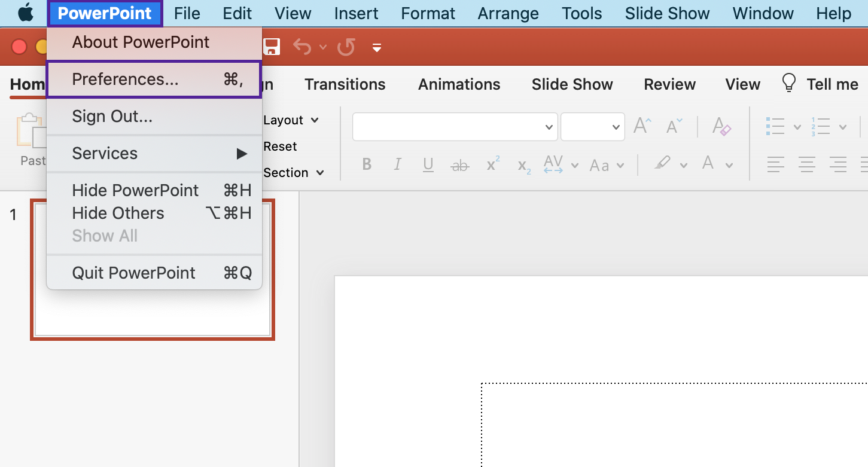Click the Tell me lightbulb icon
This screenshot has height=467, width=868.
tap(790, 84)
